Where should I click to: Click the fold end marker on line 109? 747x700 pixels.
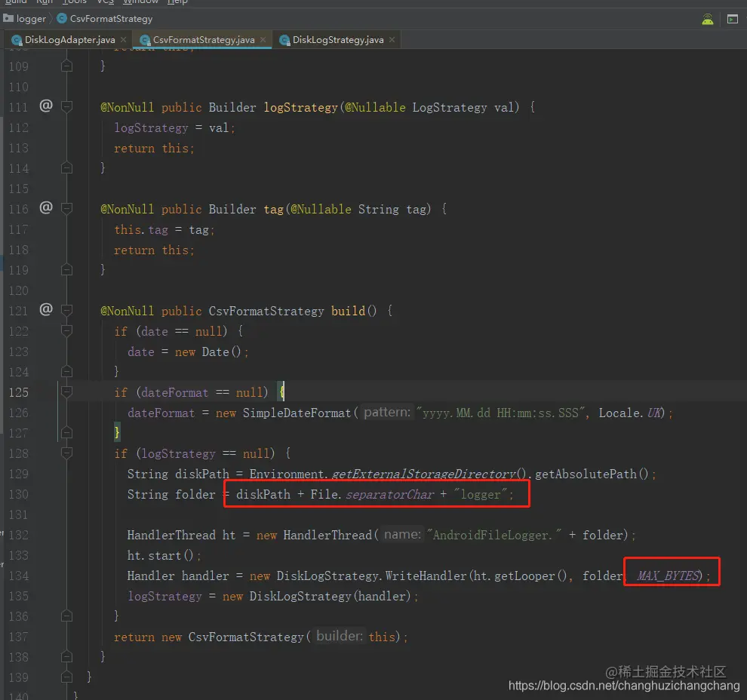coord(66,66)
